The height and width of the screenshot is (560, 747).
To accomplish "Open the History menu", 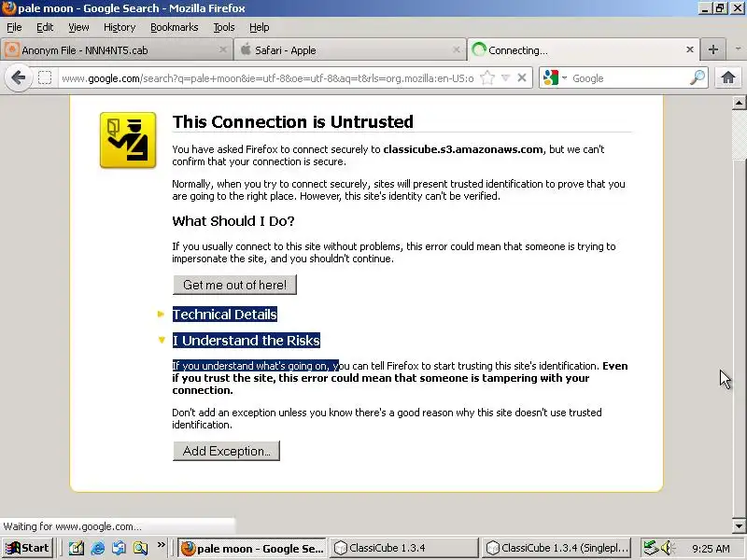I will [x=120, y=27].
